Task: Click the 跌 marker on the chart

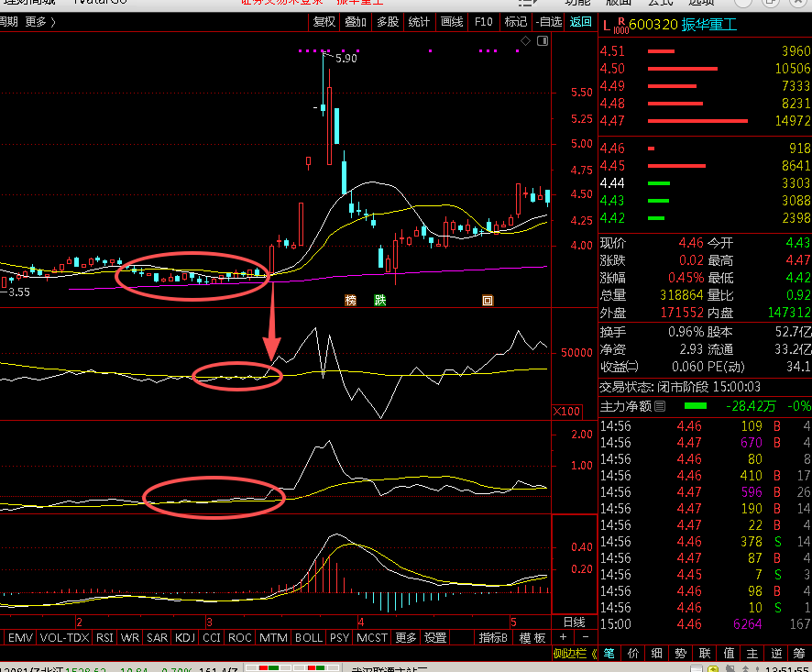Action: point(380,301)
